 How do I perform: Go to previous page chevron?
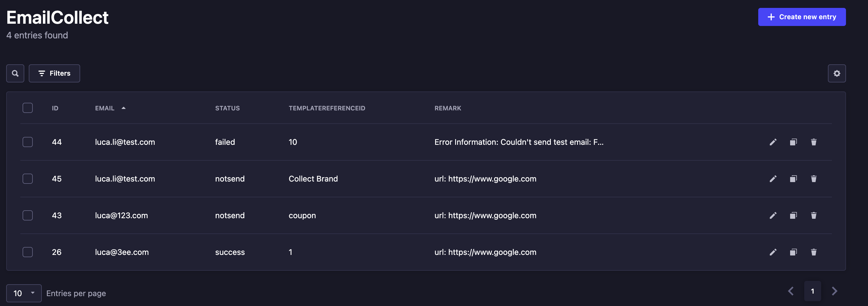(791, 291)
